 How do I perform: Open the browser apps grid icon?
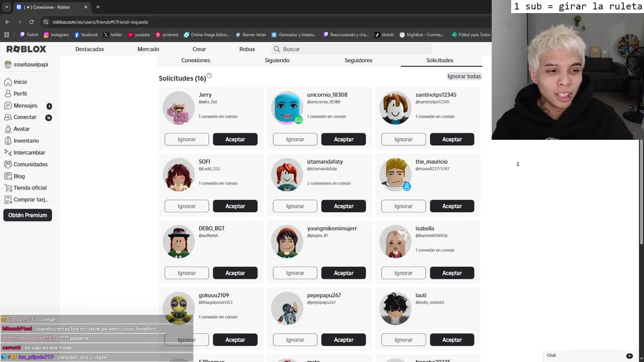click(7, 35)
